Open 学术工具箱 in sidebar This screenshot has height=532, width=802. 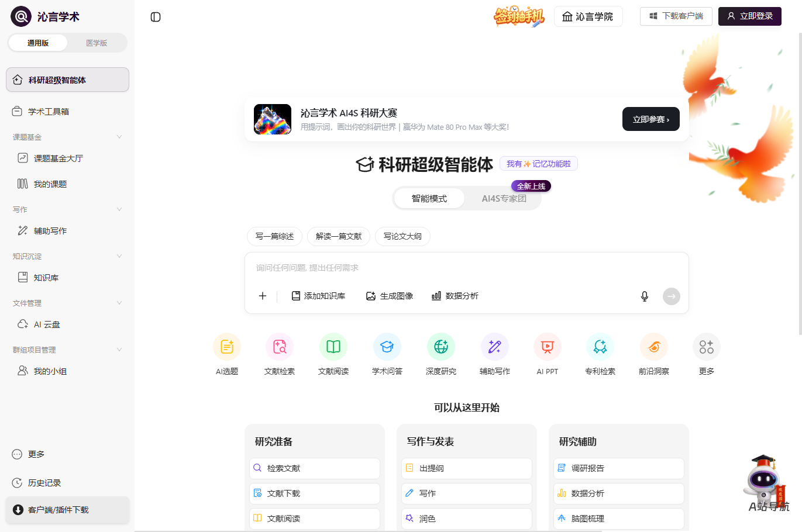(67, 112)
